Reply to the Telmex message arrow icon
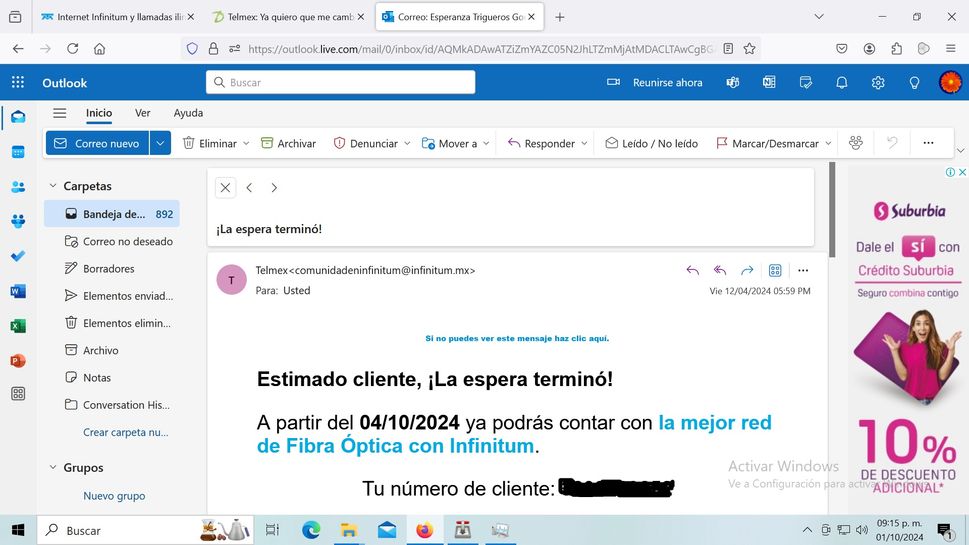 [x=693, y=270]
